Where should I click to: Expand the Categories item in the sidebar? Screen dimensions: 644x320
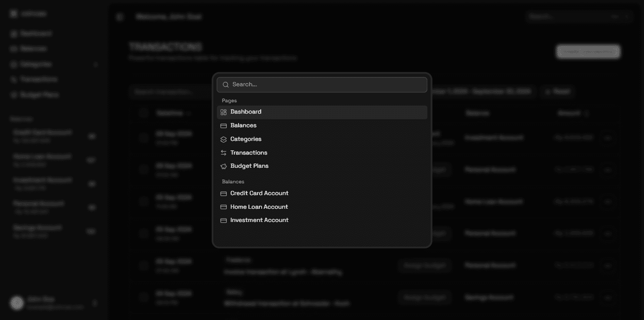[x=96, y=64]
